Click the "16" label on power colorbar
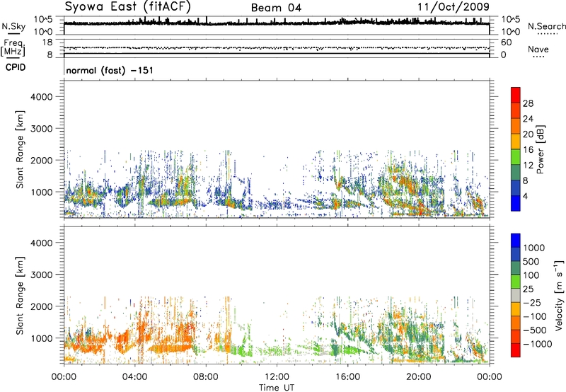This screenshot has width=566, height=392. [x=528, y=150]
